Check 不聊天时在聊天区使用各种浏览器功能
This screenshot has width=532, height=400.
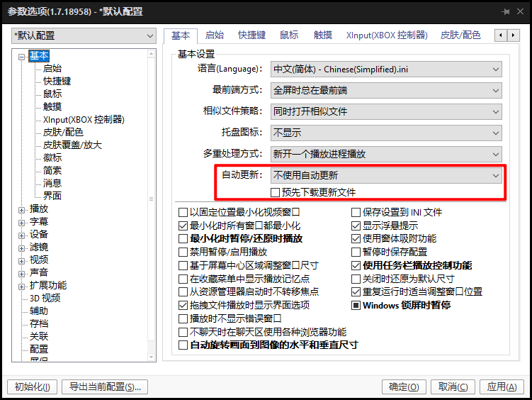coord(183,332)
